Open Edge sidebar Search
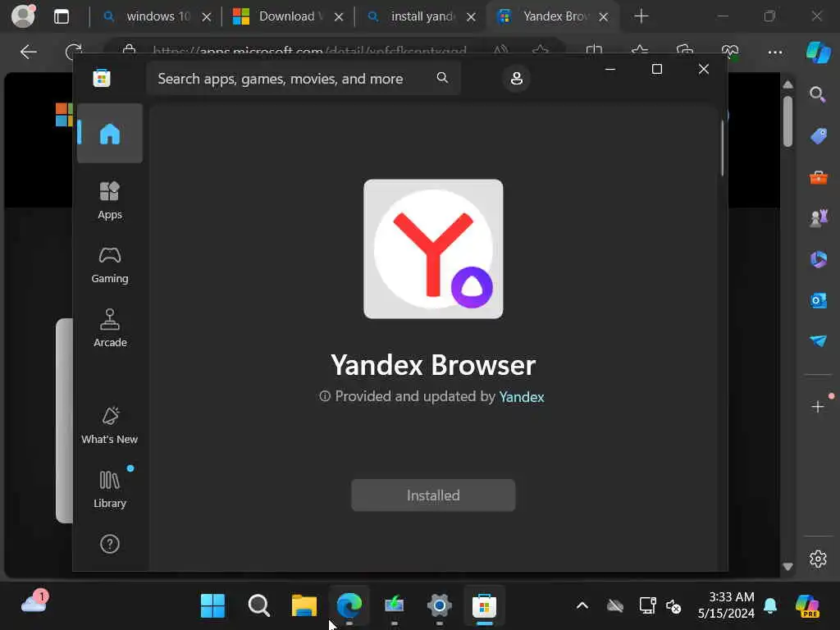Image resolution: width=840 pixels, height=630 pixels. click(x=818, y=95)
